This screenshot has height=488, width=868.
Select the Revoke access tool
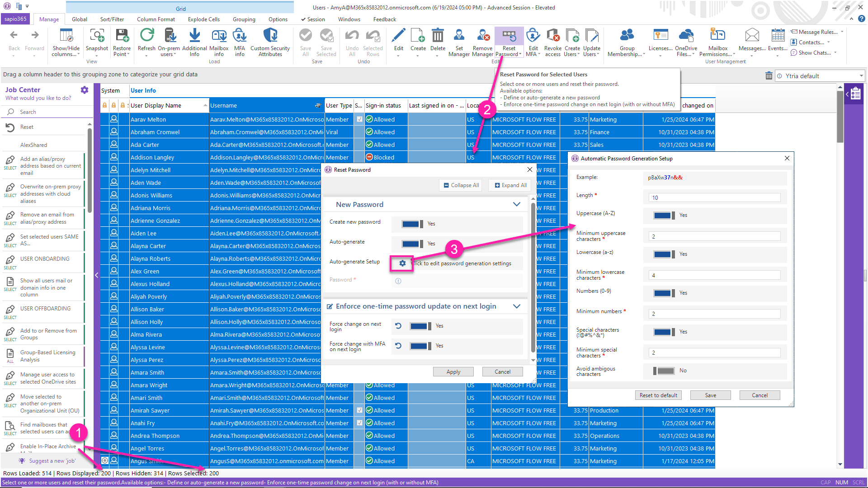click(552, 41)
